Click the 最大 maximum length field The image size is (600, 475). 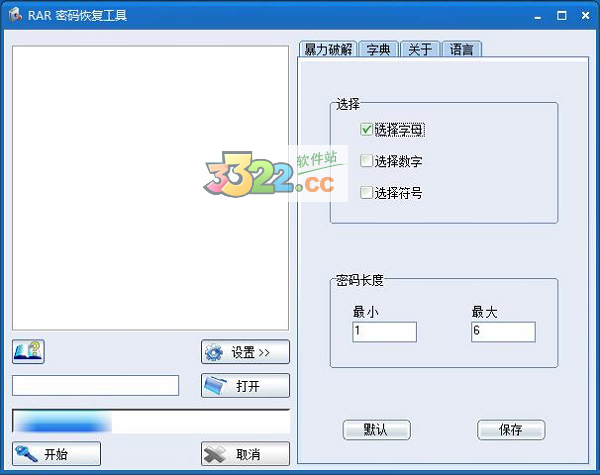tap(503, 331)
